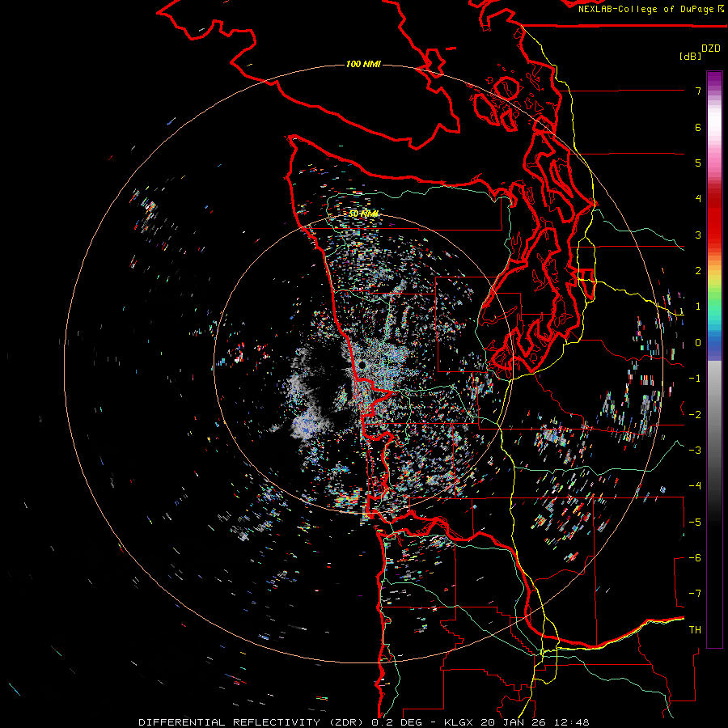
Task: Click the legend value -4
Action: (x=695, y=486)
